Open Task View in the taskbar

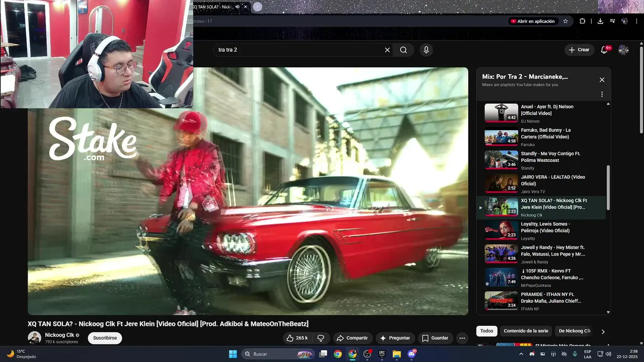[x=324, y=354]
